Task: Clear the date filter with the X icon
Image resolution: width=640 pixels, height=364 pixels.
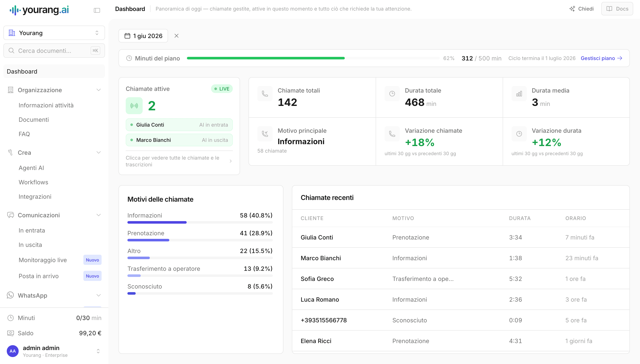Action: (177, 36)
